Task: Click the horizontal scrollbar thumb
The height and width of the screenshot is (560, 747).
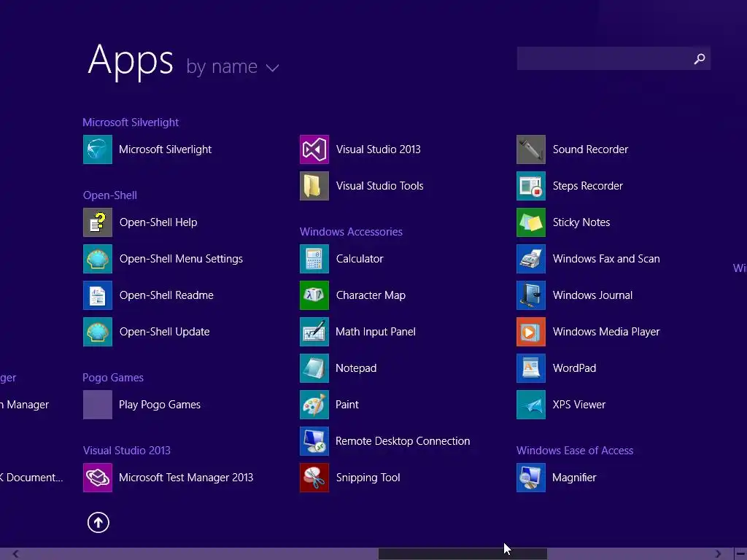Action: [462, 554]
